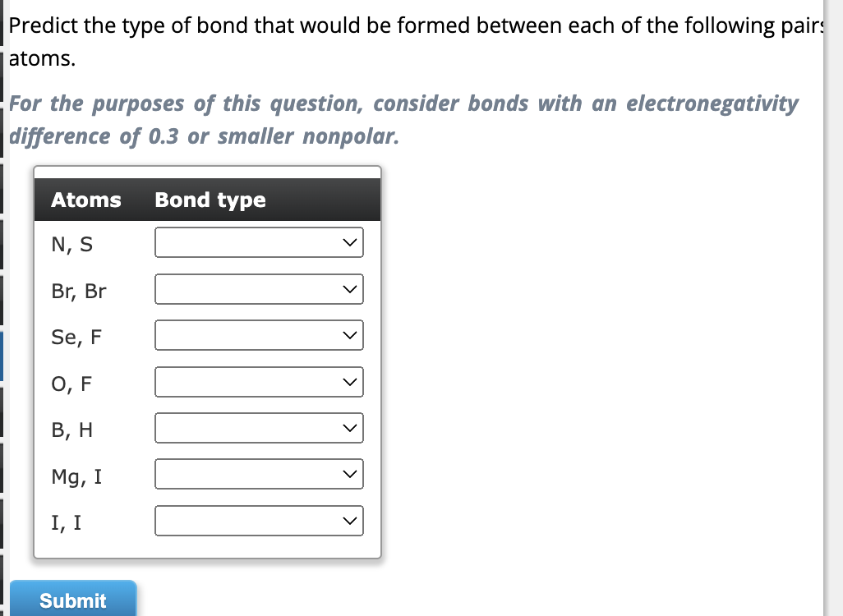This screenshot has height=616, width=843.
Task: Open the bond type dropdown for Mg, I
Action: pyautogui.click(x=259, y=474)
